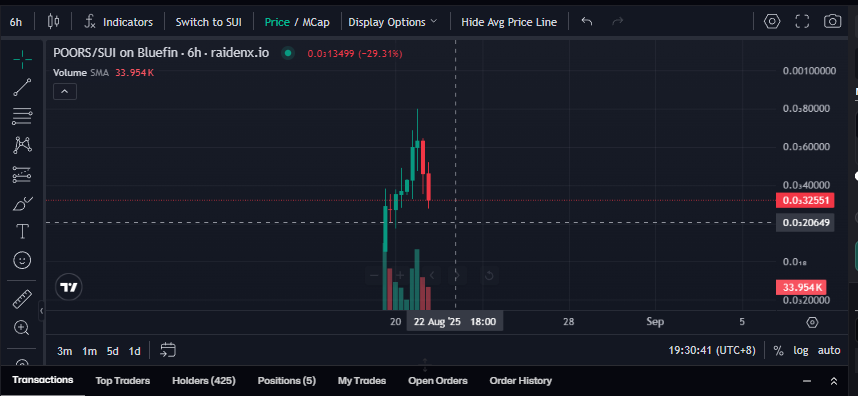858x396 pixels.
Task: Click the TradingView logo
Action: 69,287
